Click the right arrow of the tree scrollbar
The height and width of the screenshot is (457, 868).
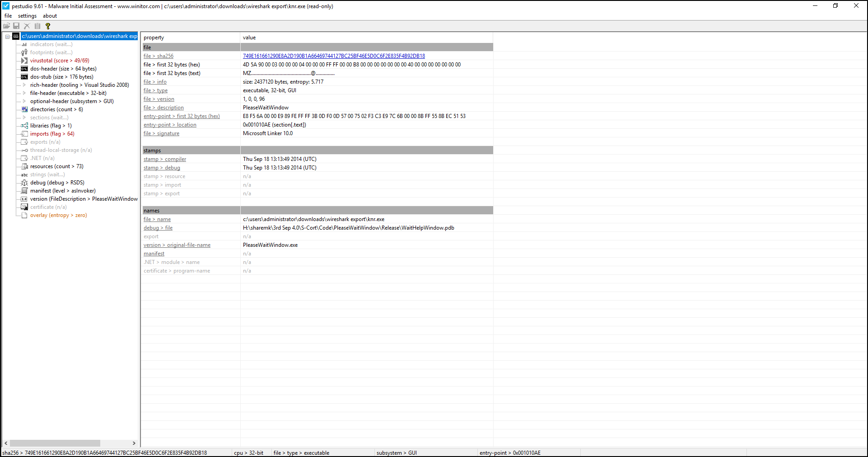coord(134,443)
